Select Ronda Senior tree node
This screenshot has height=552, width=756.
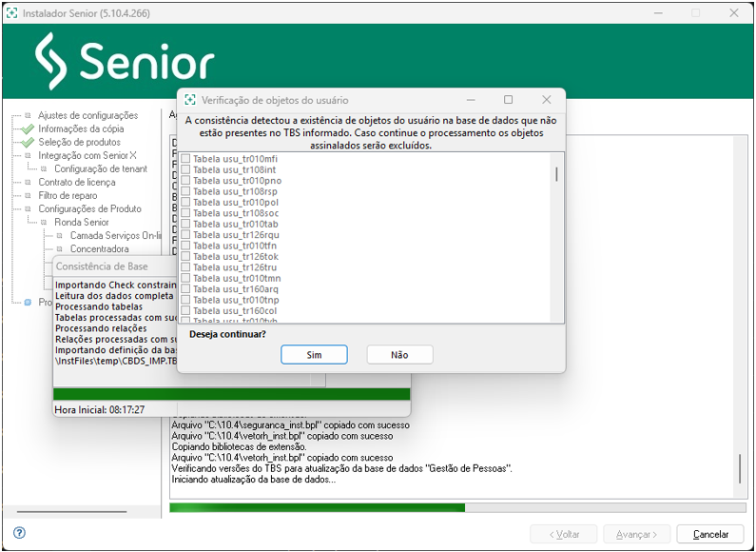click(82, 222)
